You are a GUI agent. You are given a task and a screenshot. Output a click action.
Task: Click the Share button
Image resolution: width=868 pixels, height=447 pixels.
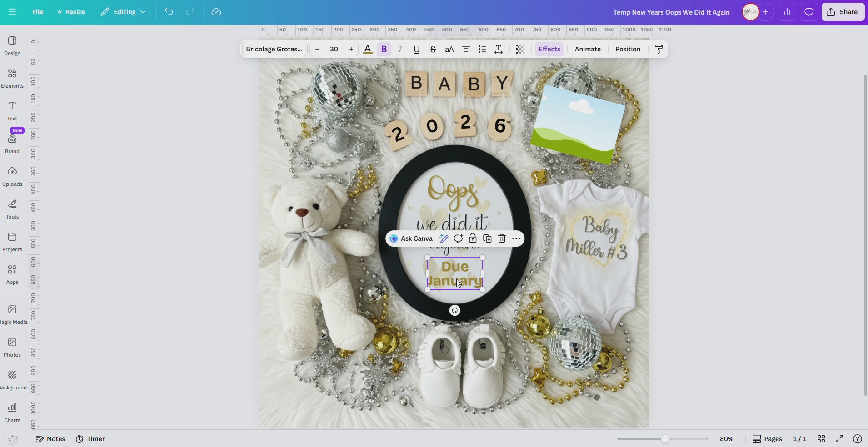coord(843,12)
